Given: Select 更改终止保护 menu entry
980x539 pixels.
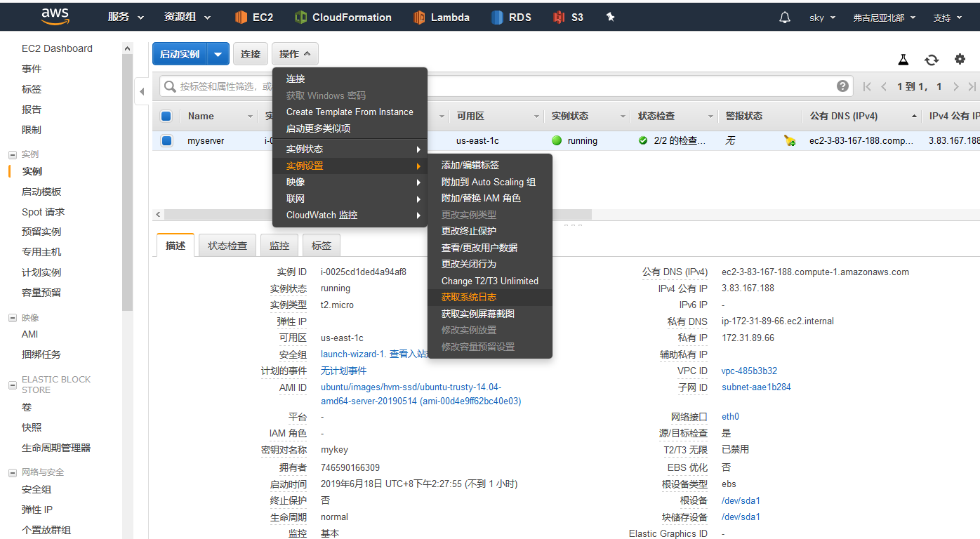Looking at the screenshot, I should pyautogui.click(x=490, y=231).
